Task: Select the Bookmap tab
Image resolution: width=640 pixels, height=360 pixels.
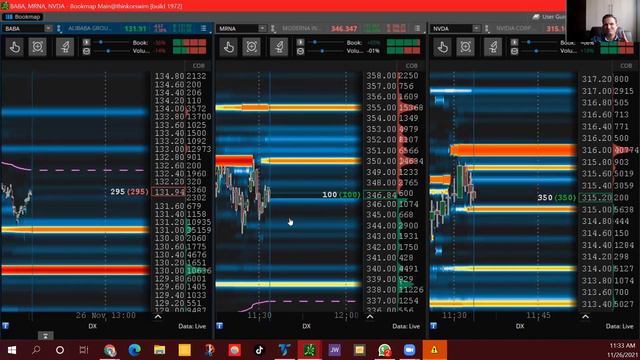Action: point(23,17)
